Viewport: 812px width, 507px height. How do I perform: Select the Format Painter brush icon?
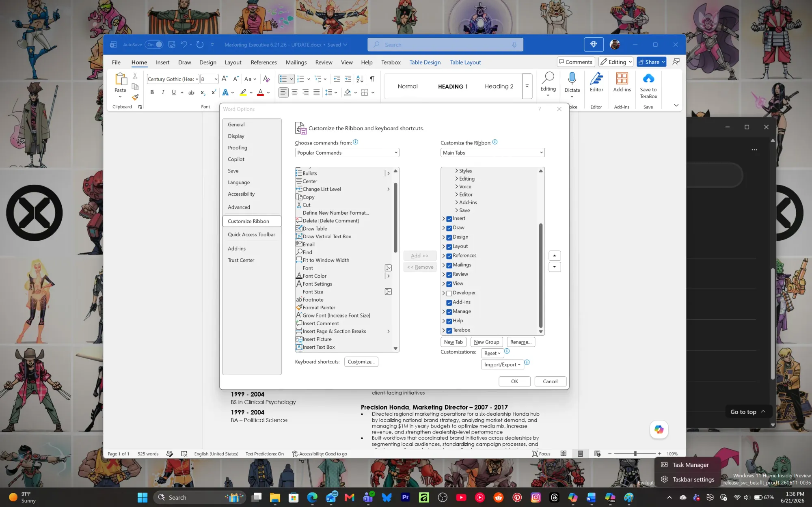(135, 97)
